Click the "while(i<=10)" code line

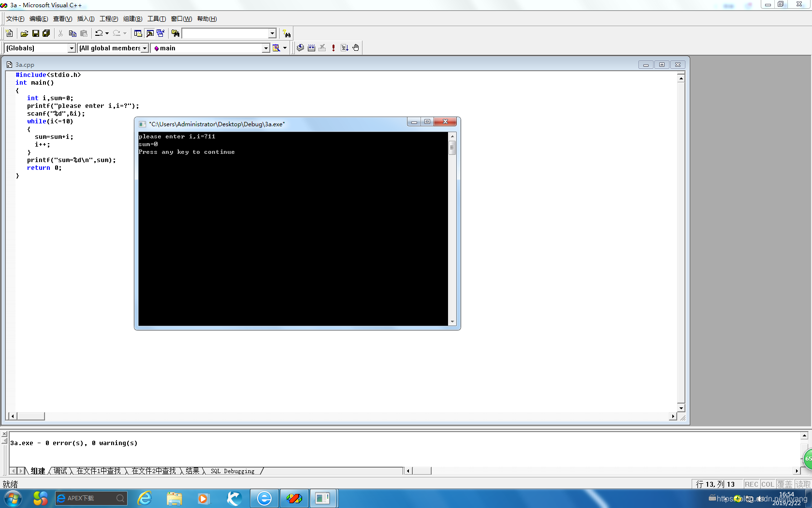(50, 121)
